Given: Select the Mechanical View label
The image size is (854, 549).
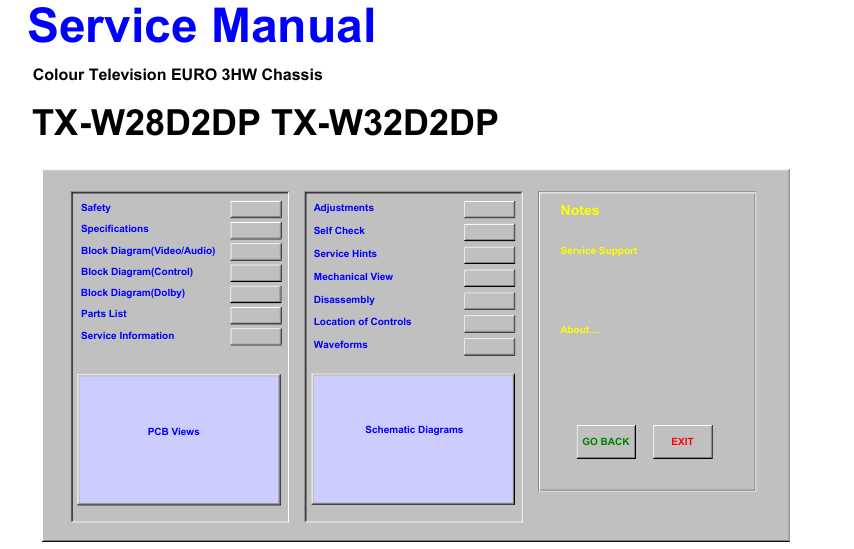Looking at the screenshot, I should [353, 277].
